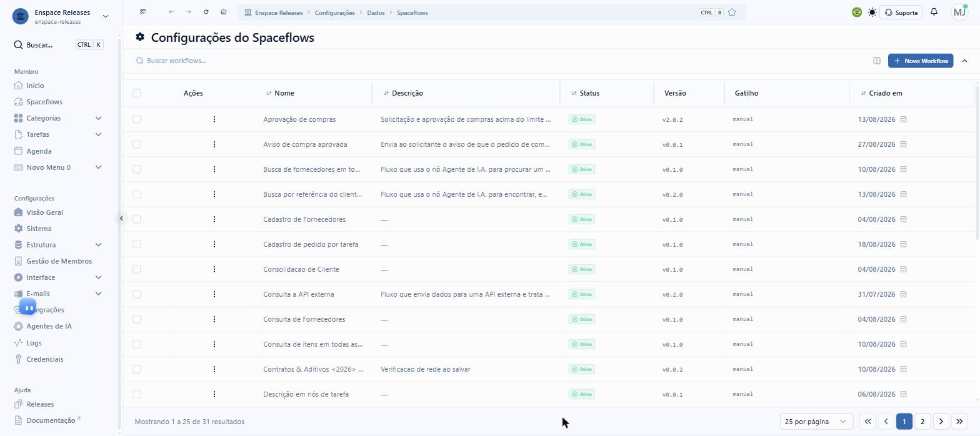This screenshot has width=980, height=436.
Task: Open actions menu for Cadastro de Fornecedores
Action: [x=214, y=219]
